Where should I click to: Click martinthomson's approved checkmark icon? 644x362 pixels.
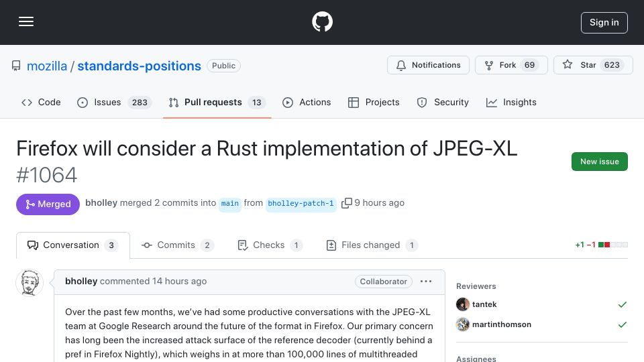pos(623,324)
